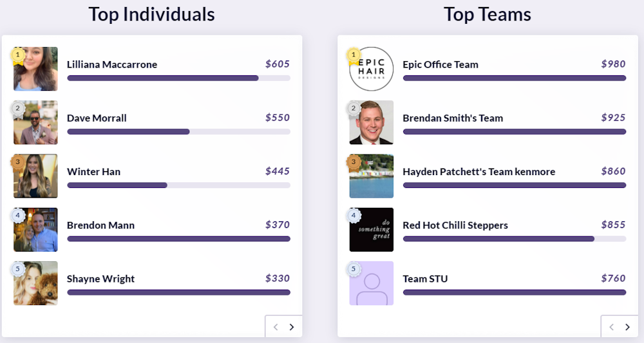This screenshot has height=343, width=644.
Task: Click Dave Morrall's profile picture
Action: tap(36, 122)
